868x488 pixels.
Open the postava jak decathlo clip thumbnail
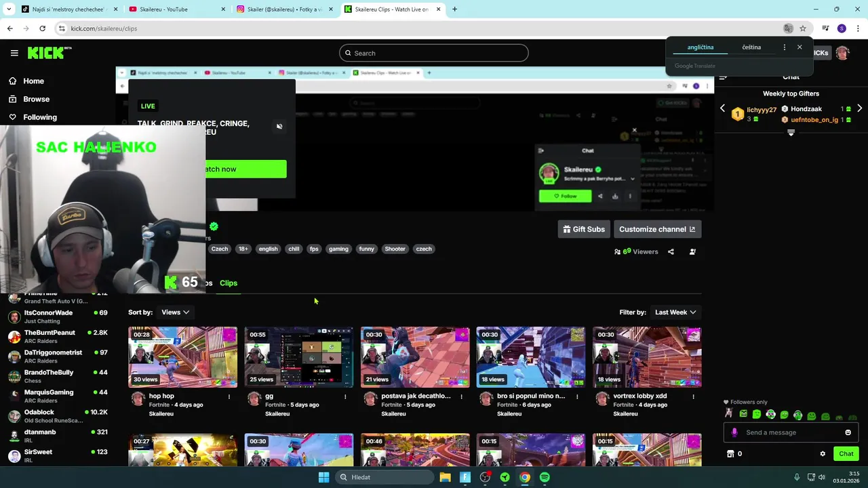[x=415, y=357]
